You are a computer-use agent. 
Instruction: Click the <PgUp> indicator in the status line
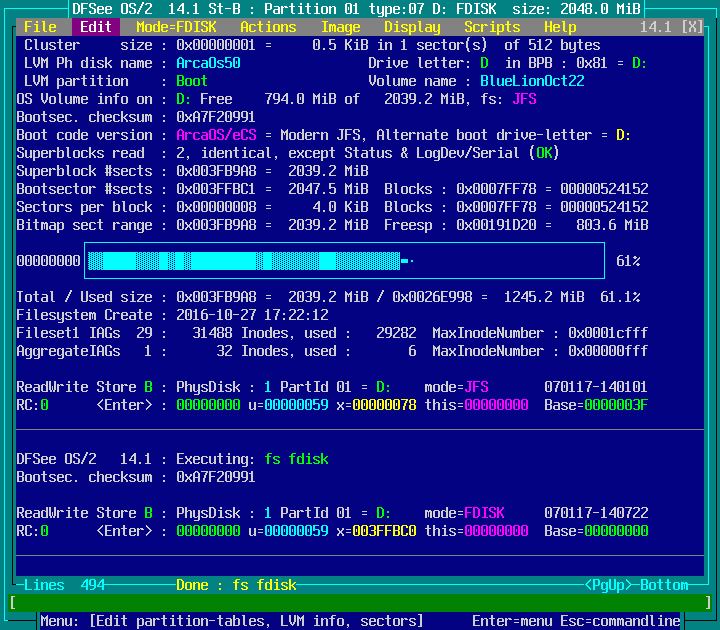pyautogui.click(x=608, y=585)
